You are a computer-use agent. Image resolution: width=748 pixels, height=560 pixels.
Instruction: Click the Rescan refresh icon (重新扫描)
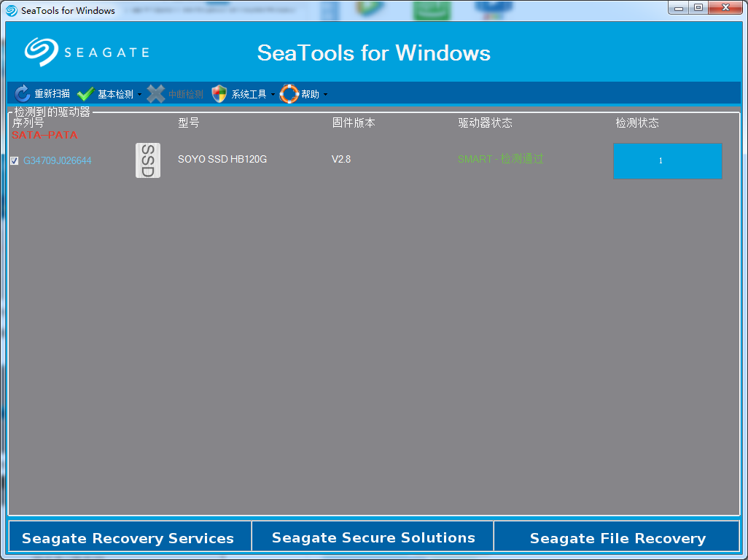click(21, 93)
